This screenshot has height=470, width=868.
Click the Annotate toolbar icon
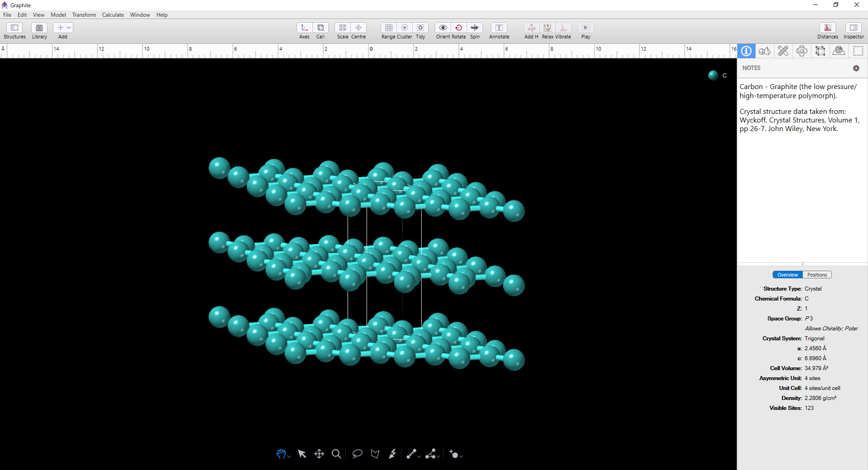coord(499,28)
